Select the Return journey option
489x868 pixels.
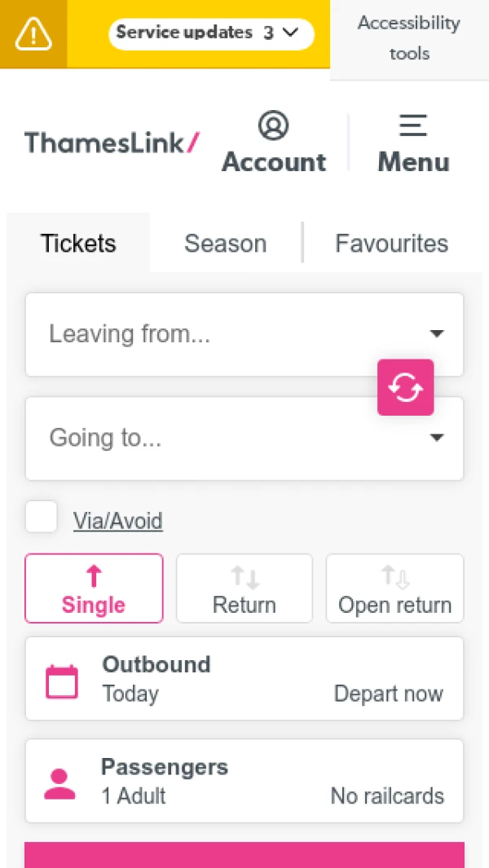244,588
